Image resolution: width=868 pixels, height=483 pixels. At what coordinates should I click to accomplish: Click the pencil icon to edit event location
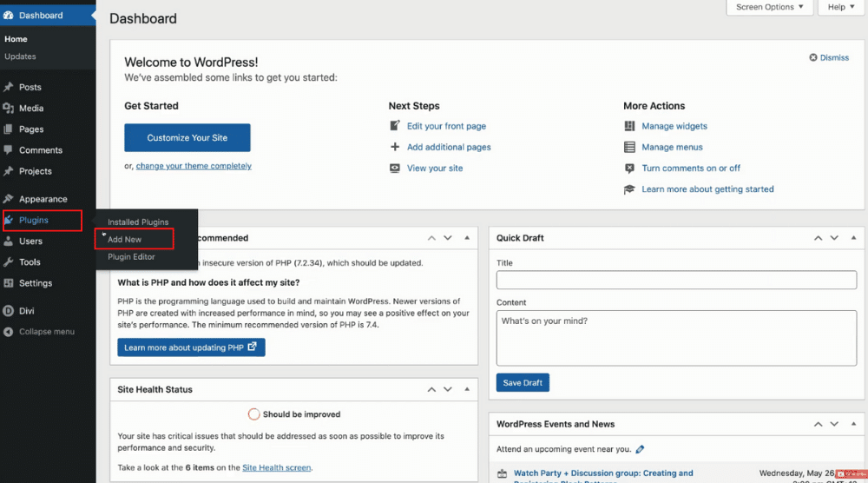point(640,449)
